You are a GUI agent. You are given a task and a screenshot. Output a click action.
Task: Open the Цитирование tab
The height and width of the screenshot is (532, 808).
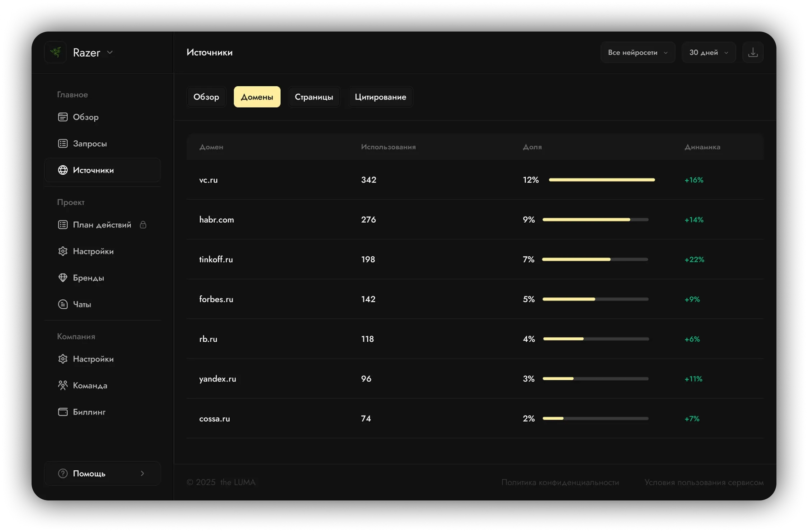pos(380,97)
